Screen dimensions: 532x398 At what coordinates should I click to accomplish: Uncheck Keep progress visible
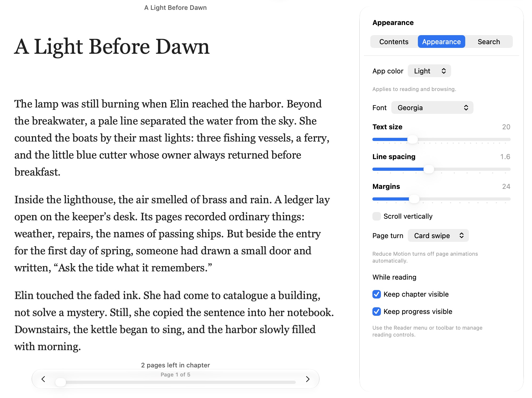(377, 312)
